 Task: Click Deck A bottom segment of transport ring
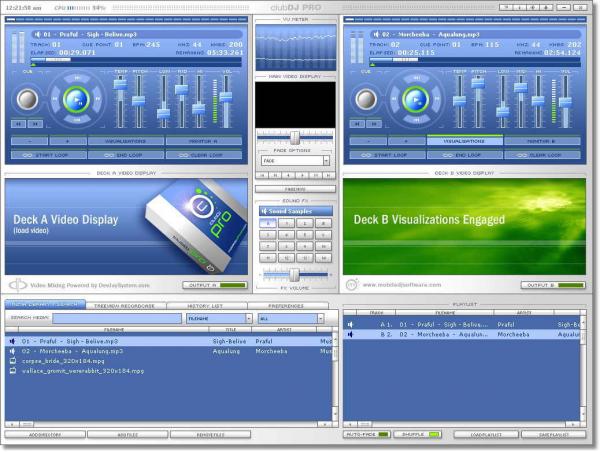[77, 121]
